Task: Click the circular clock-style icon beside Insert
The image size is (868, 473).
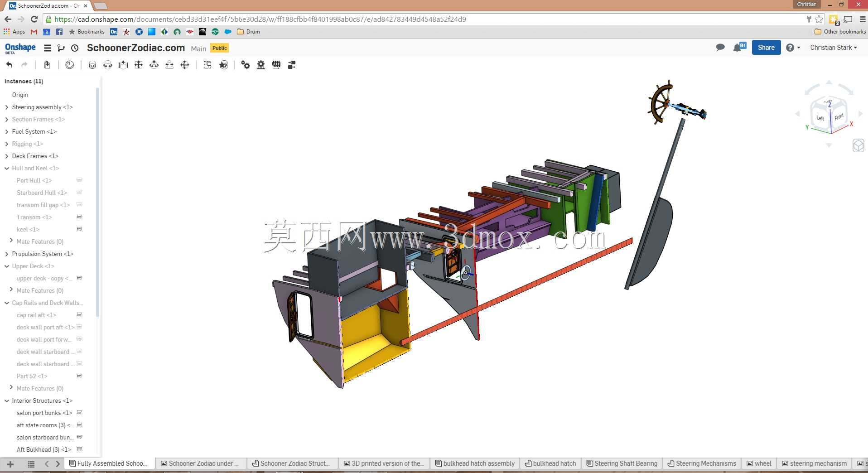Action: (x=69, y=65)
